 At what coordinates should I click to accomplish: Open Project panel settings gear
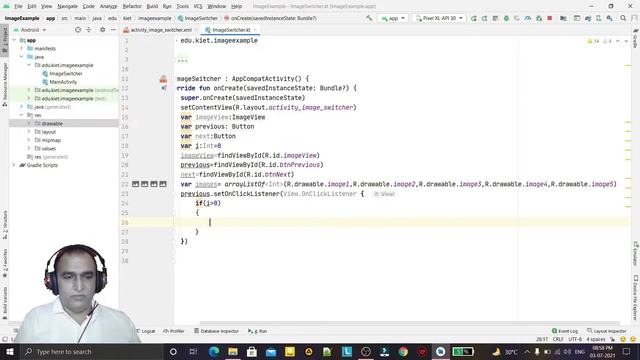(102, 30)
